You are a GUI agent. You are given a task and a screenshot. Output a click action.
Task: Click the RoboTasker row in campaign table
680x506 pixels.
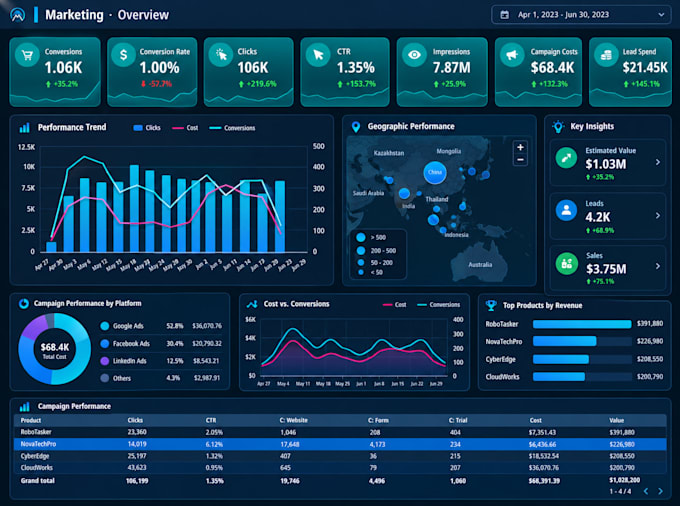[x=340, y=432]
